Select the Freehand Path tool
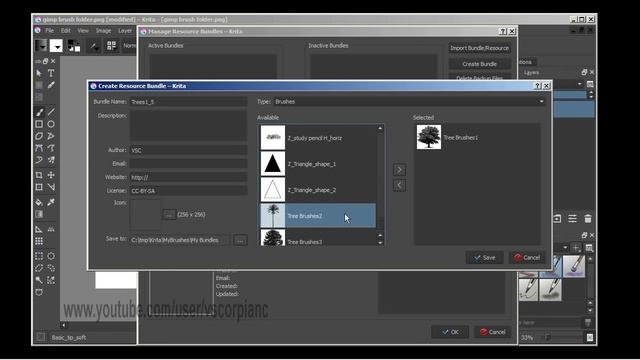Screen dimensions: 640x360 [51, 148]
